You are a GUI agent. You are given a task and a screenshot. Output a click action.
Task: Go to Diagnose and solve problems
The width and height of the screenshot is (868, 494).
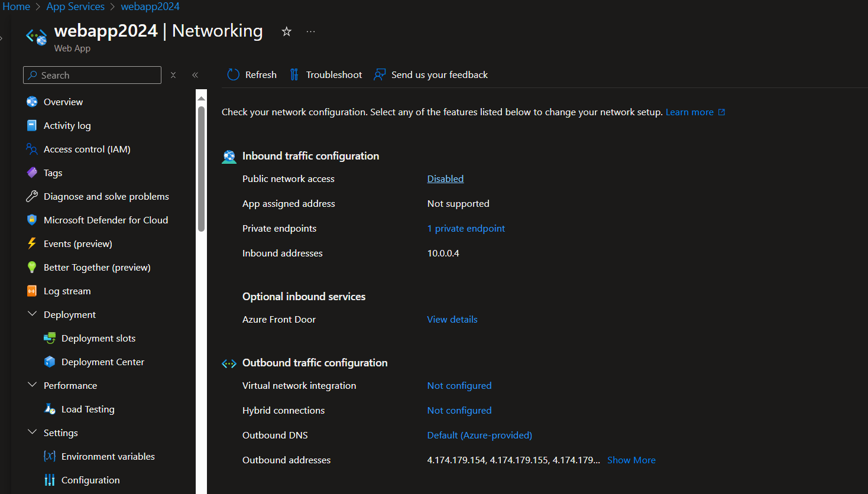click(106, 196)
